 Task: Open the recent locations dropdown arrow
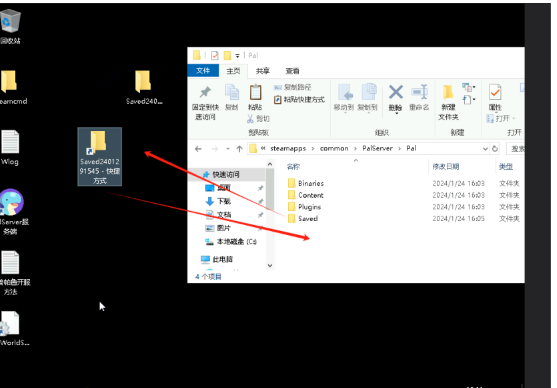click(228, 149)
